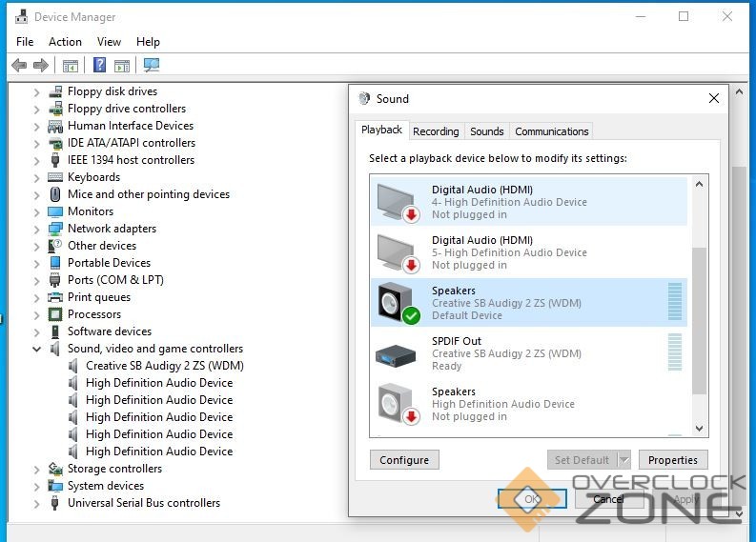Click the Processors category icon
Viewport: 756px width, 542px height.
pos(55,314)
